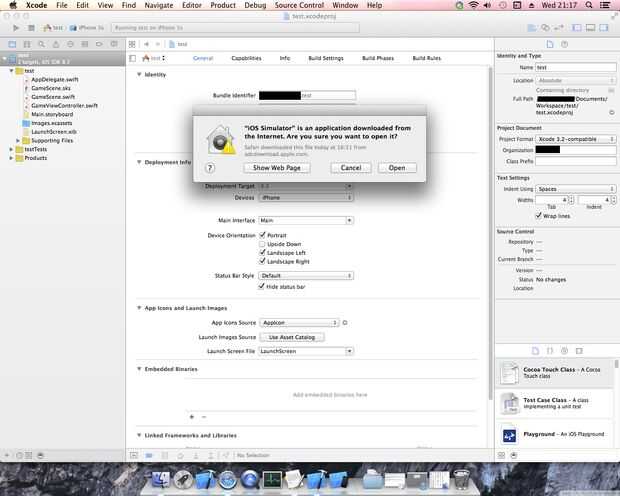Open the Status Bar Style dropdown
This screenshot has width=620, height=496.
[x=306, y=275]
